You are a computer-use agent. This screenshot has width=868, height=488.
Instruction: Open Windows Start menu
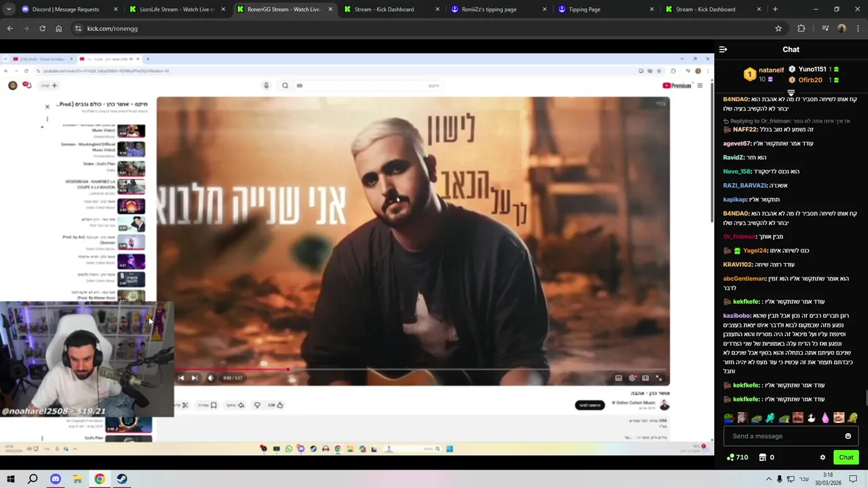(x=10, y=479)
